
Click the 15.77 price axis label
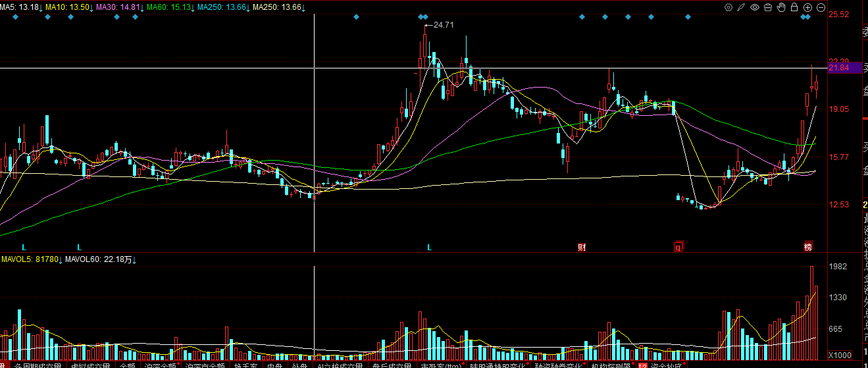click(839, 157)
